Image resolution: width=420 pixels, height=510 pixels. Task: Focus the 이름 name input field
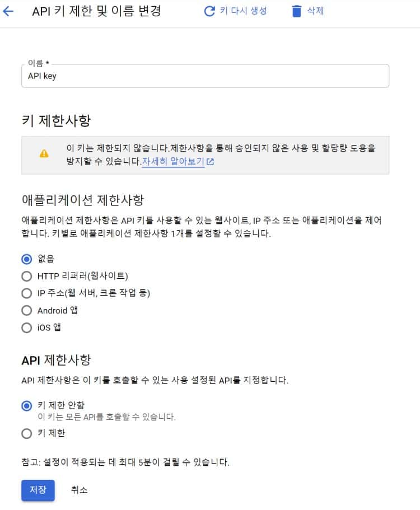(x=205, y=76)
